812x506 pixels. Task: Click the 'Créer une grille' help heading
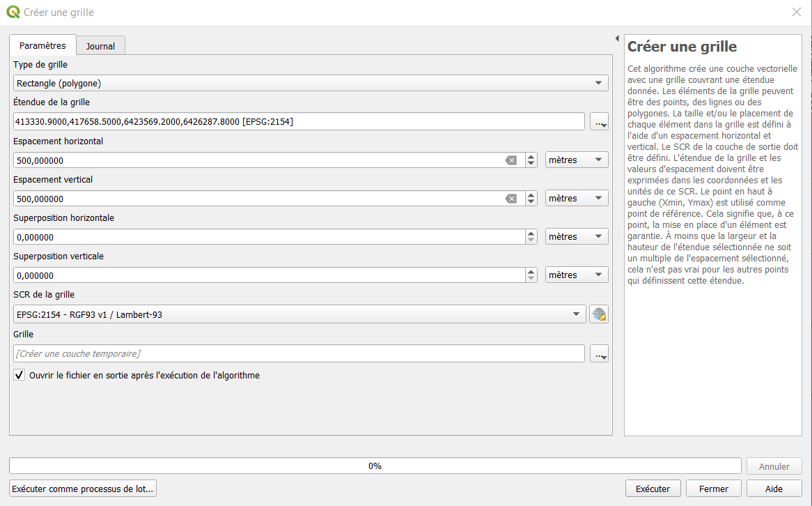pyautogui.click(x=682, y=47)
